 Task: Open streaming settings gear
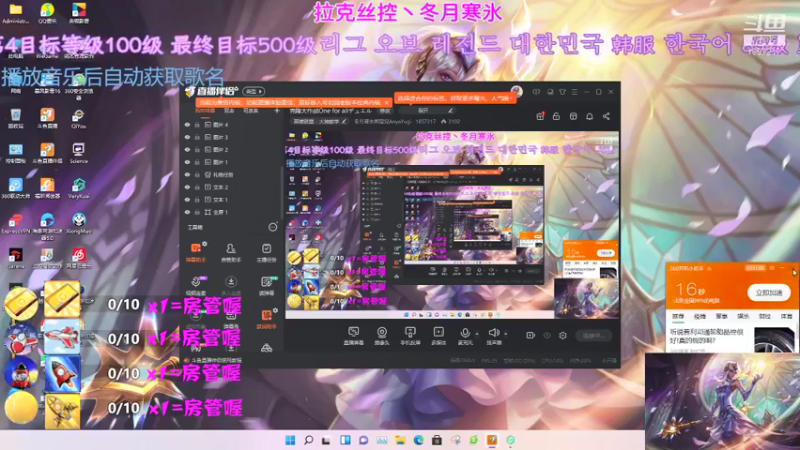click(x=563, y=335)
